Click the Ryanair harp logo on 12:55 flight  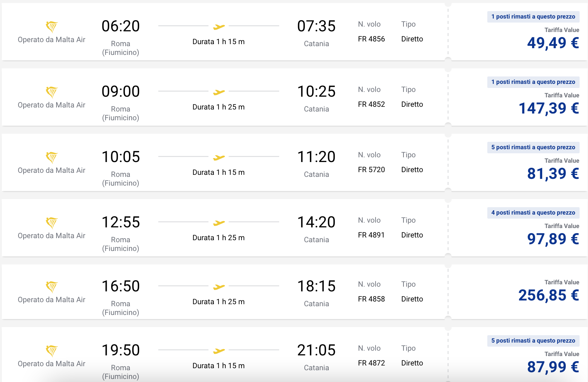(x=52, y=222)
